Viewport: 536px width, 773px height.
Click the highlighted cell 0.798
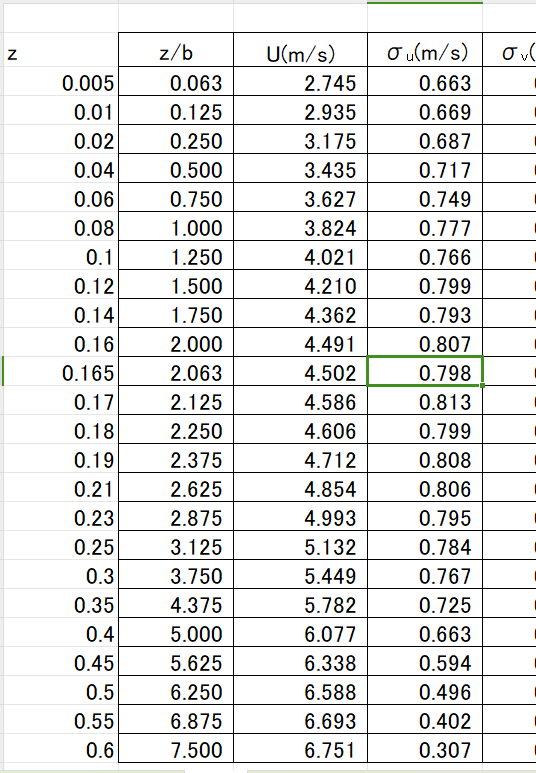425,371
